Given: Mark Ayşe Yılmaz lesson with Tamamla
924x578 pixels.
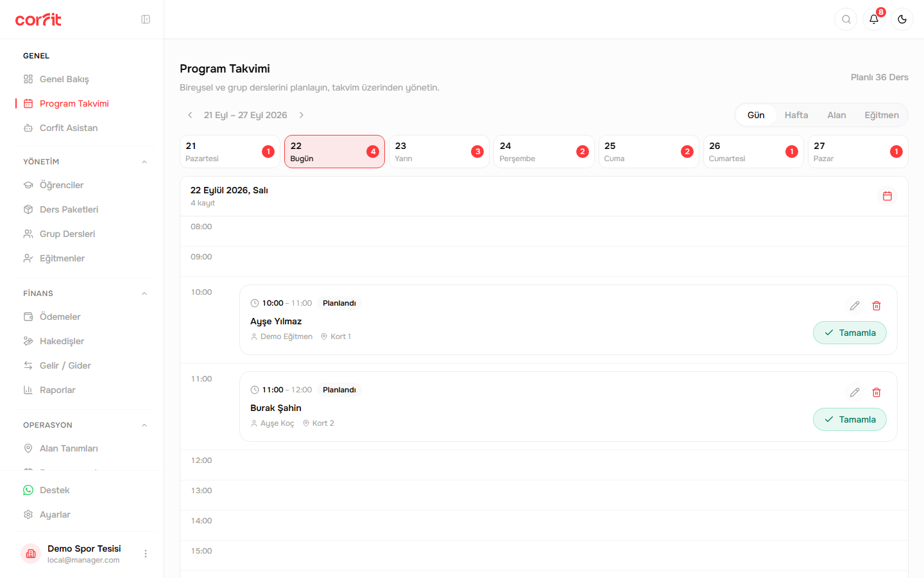Looking at the screenshot, I should [850, 333].
